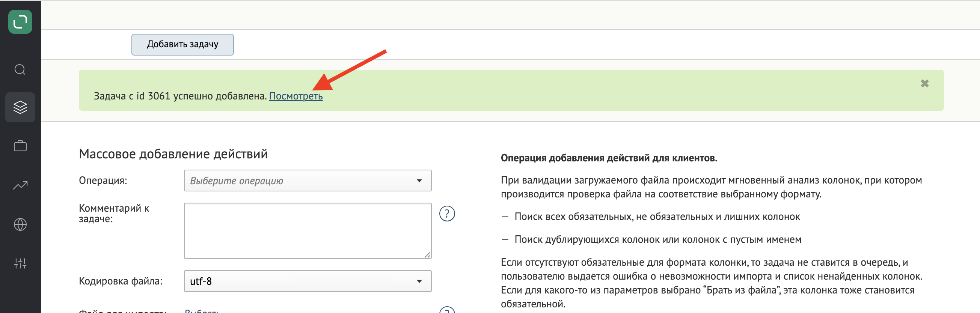Select the layers stack sidebar icon
The height and width of the screenshot is (313, 980).
coord(20,107)
